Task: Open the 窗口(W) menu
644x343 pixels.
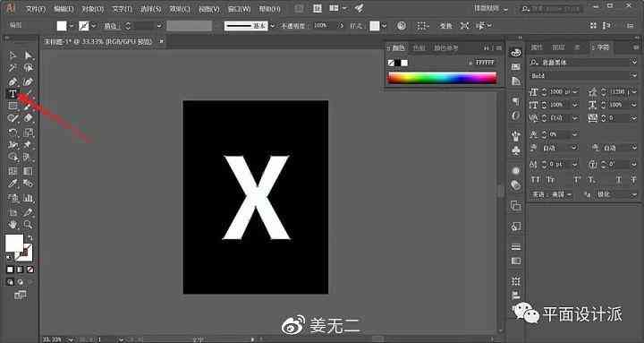Action: coord(239,9)
